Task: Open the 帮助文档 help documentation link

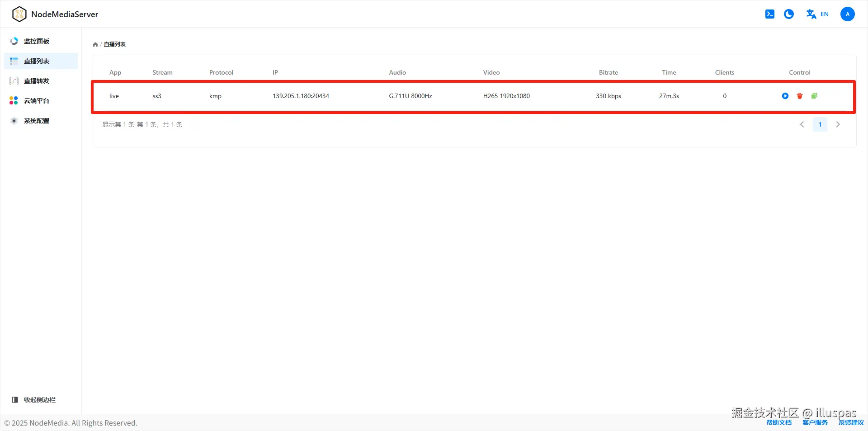Action: pyautogui.click(x=778, y=422)
